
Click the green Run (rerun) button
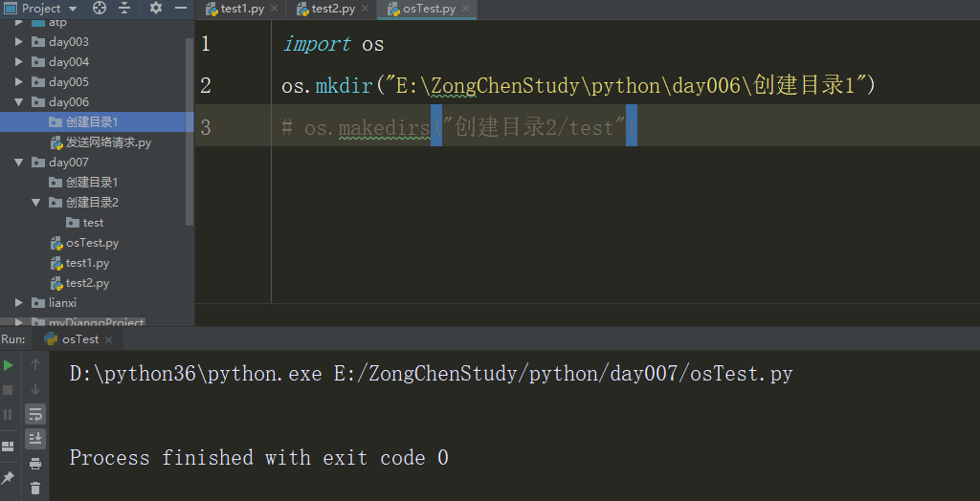coord(9,364)
